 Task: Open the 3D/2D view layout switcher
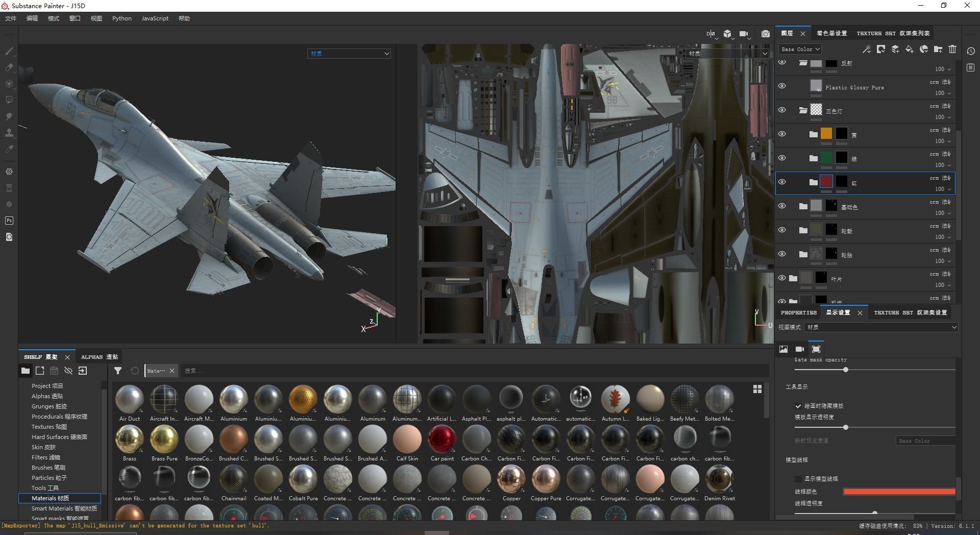(x=711, y=34)
